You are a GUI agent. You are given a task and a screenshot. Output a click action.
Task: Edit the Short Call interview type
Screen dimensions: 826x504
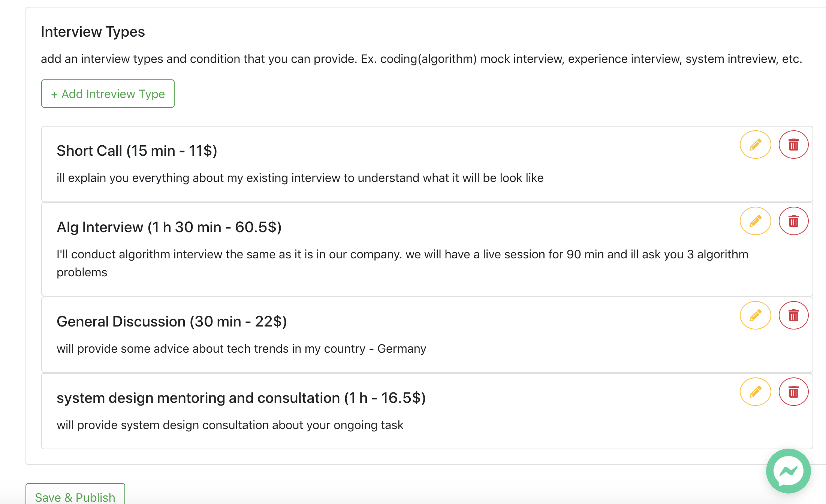[x=755, y=145]
